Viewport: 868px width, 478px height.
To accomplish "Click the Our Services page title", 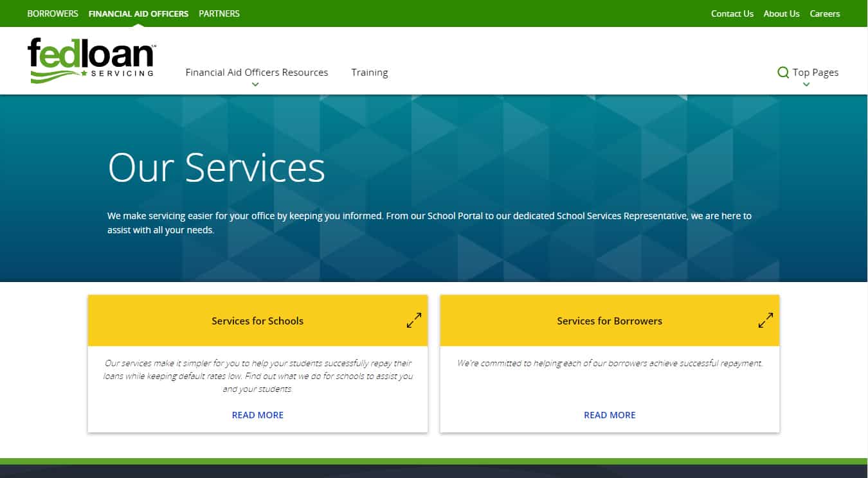I will pyautogui.click(x=216, y=167).
